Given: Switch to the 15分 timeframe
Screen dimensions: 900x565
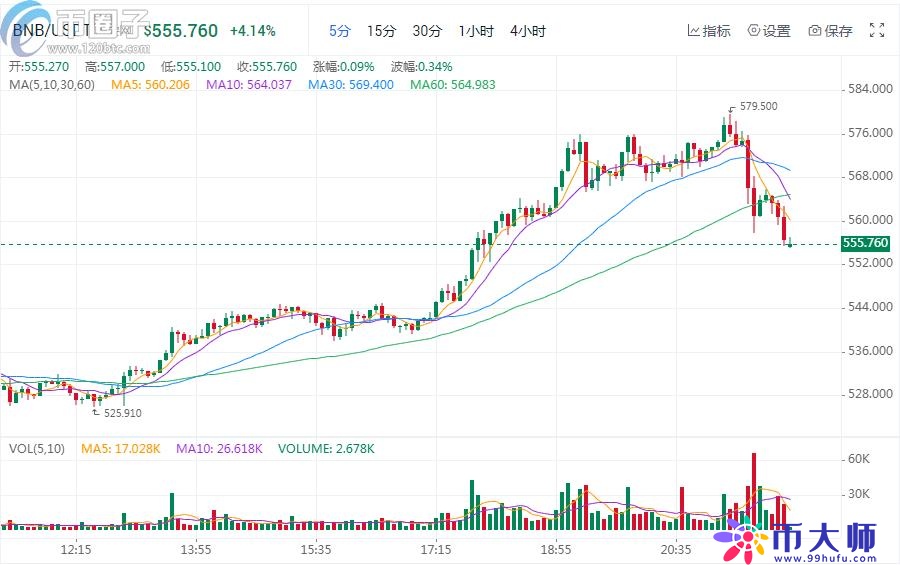Looking at the screenshot, I should 381,31.
